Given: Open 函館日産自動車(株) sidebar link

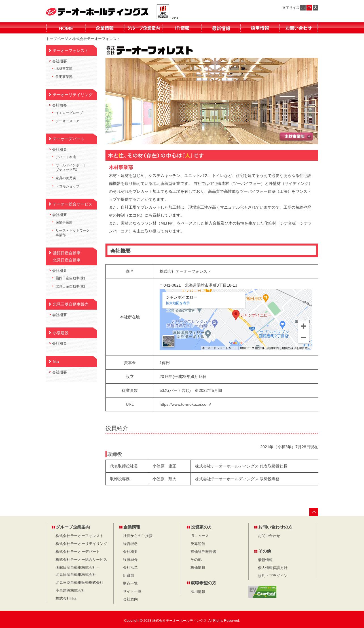Looking at the screenshot, I should point(70,278).
